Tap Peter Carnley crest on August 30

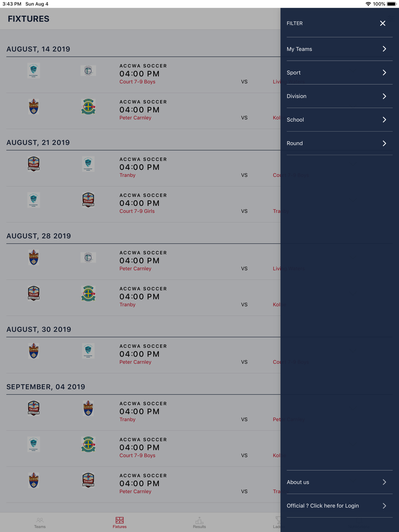[34, 351]
